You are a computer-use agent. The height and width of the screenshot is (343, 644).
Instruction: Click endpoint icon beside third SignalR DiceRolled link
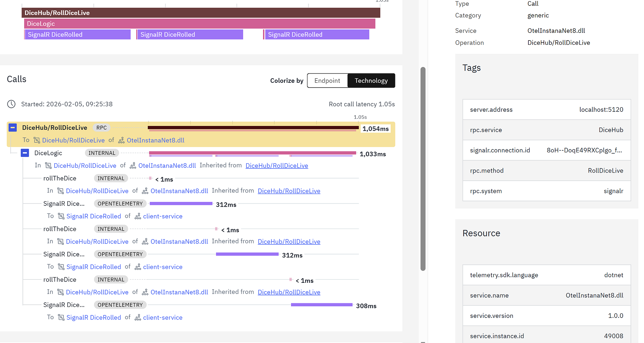pos(61,318)
